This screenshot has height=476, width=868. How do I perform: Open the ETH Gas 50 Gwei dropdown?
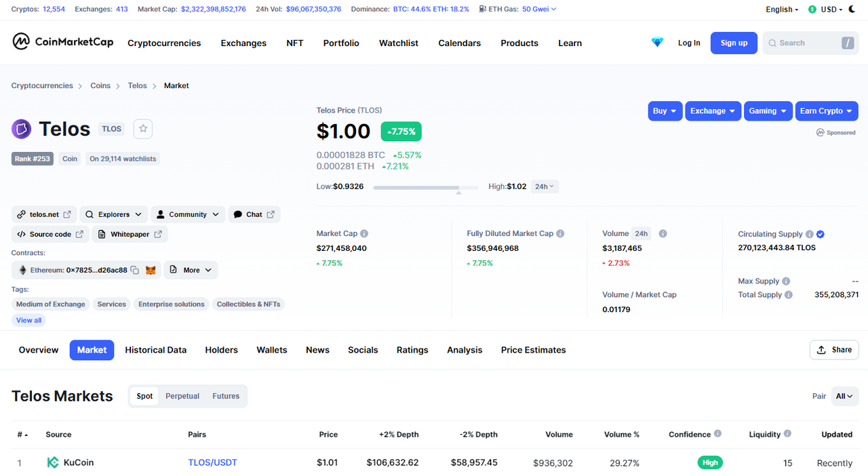click(539, 9)
